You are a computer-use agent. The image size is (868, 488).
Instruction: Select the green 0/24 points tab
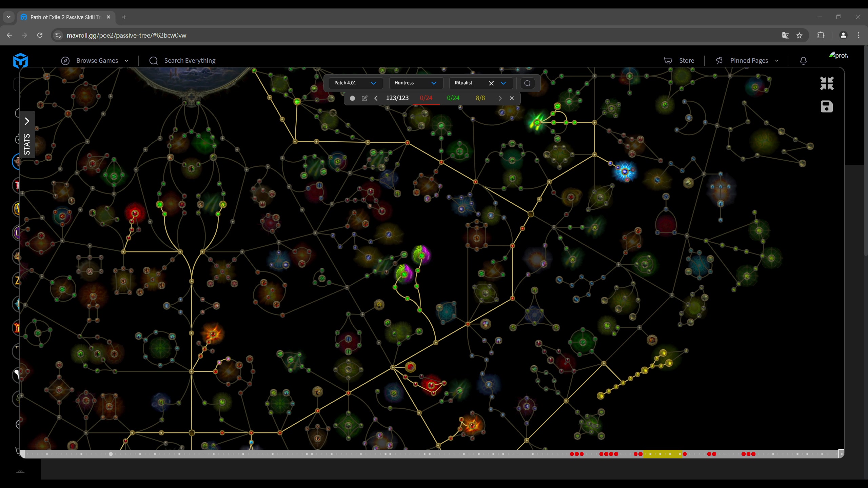[x=453, y=98]
